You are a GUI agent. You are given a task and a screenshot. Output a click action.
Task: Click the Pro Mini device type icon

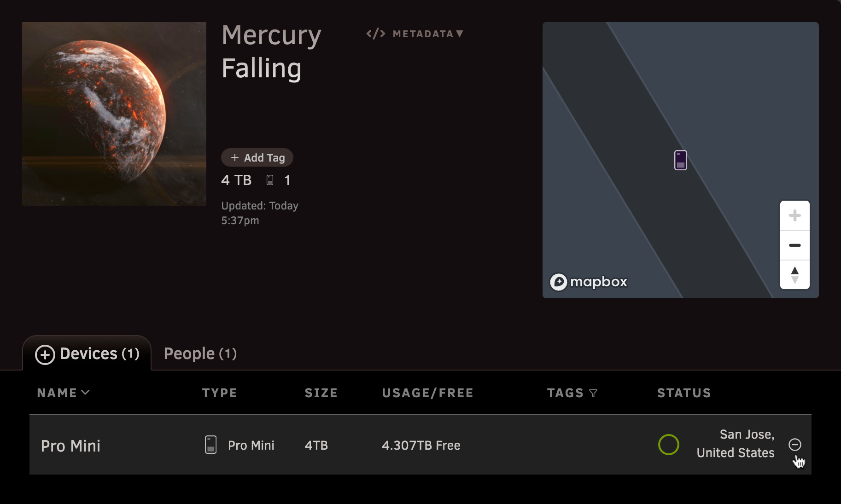pyautogui.click(x=210, y=445)
